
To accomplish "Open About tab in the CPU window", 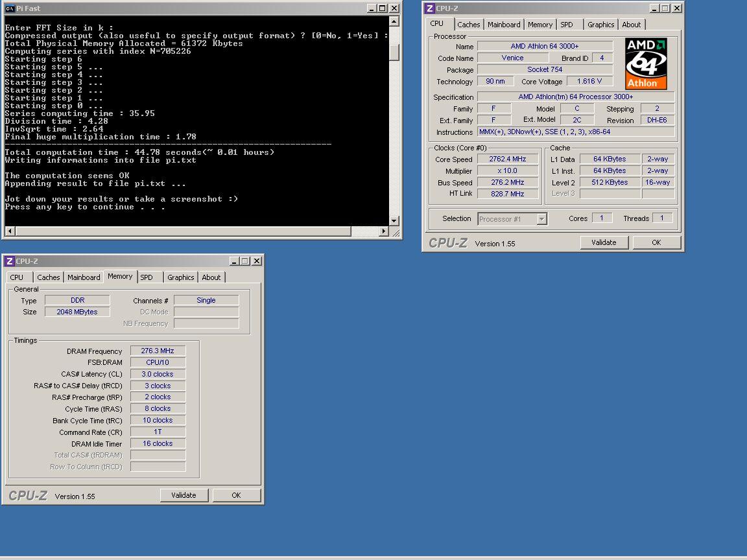I will coord(631,24).
